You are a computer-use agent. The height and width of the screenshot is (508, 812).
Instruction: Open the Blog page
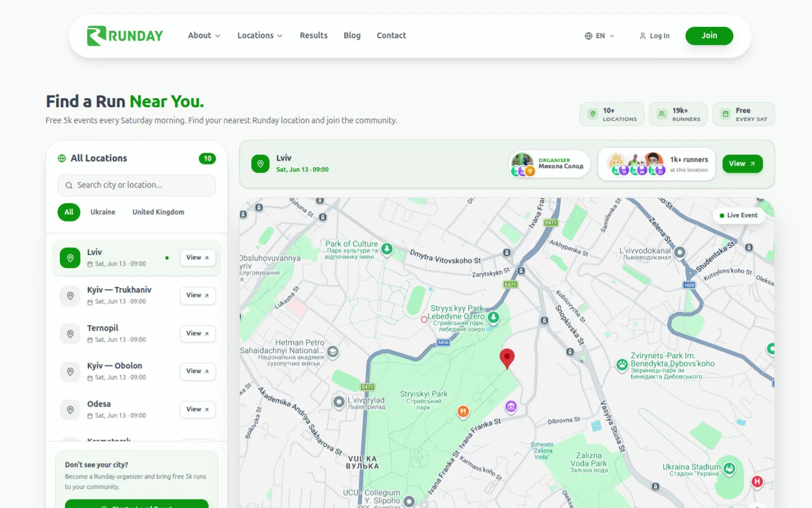click(352, 36)
